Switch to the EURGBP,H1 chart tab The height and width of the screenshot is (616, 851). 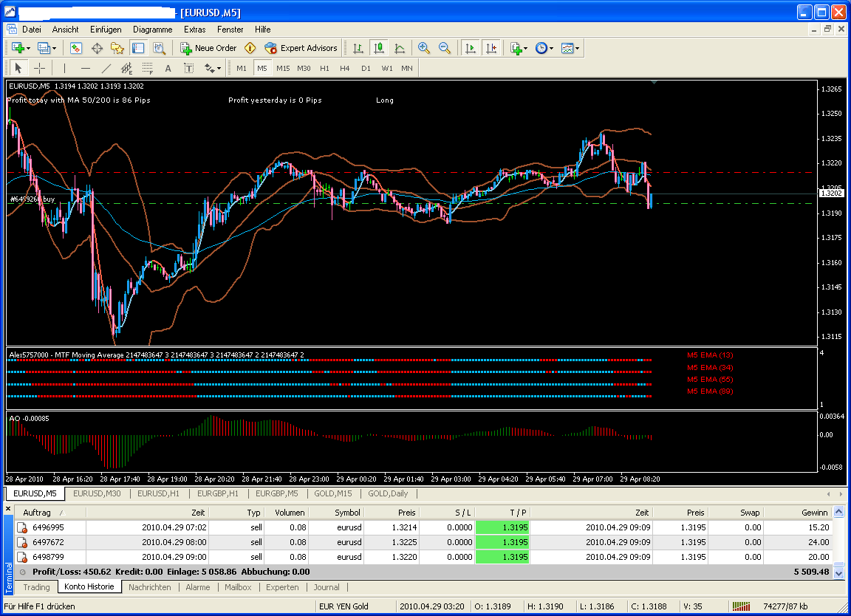pos(217,493)
